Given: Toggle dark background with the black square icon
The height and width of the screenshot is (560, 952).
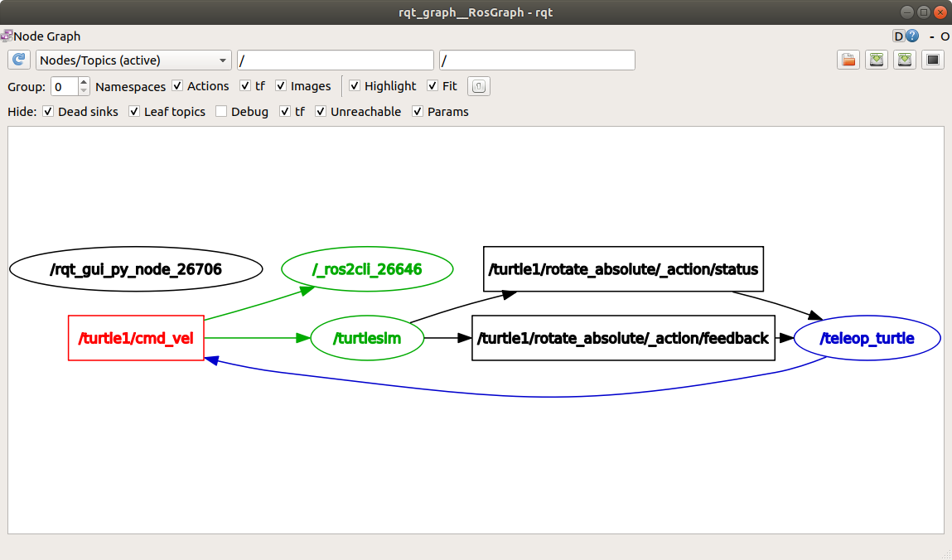Looking at the screenshot, I should (932, 59).
